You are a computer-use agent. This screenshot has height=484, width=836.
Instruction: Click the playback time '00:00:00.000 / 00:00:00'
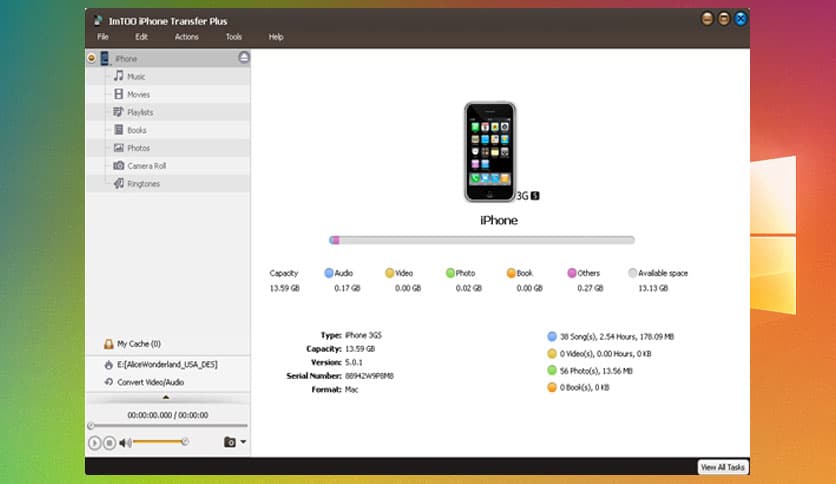click(x=168, y=415)
